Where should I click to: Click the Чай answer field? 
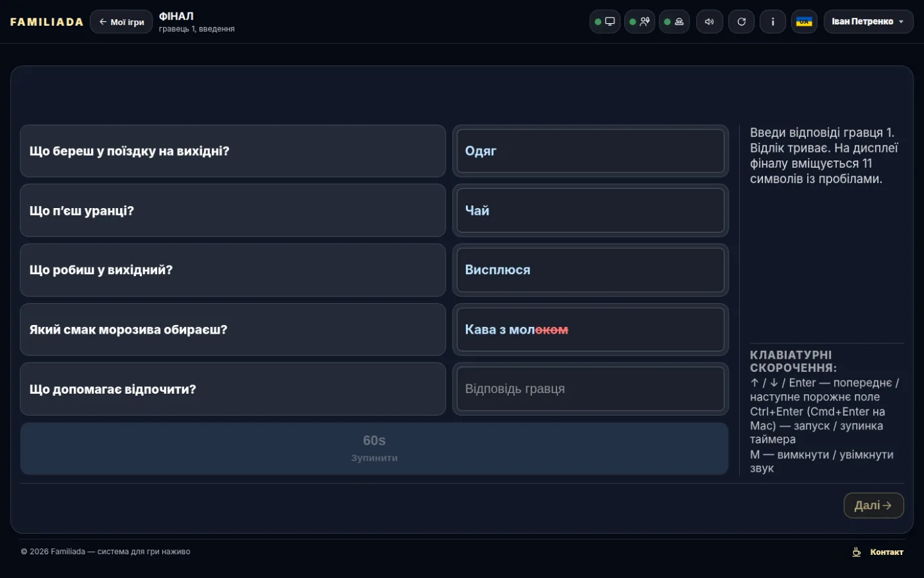(591, 211)
